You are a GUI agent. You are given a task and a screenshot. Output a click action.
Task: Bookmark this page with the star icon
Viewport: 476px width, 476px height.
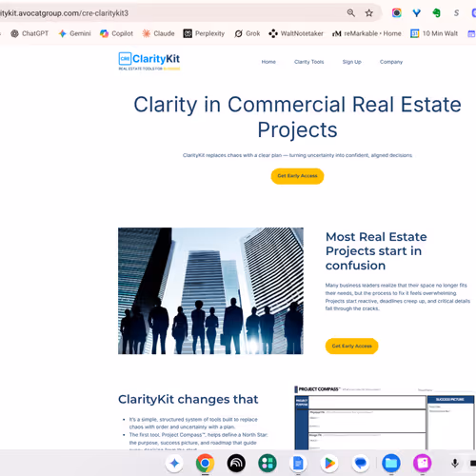pos(368,13)
